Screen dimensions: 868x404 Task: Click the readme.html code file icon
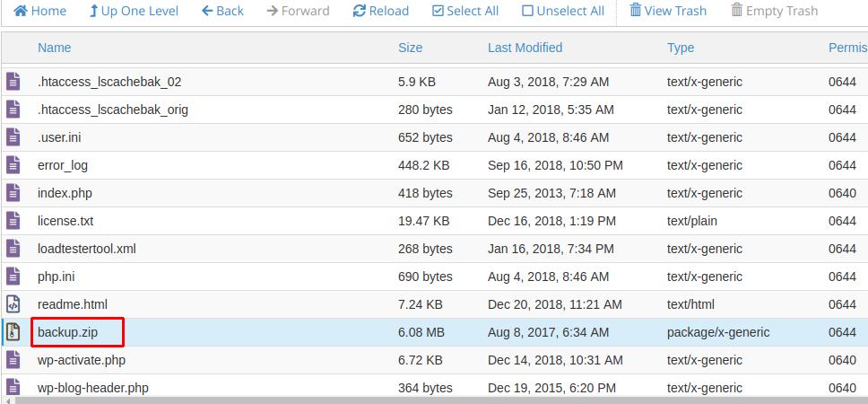coord(13,304)
